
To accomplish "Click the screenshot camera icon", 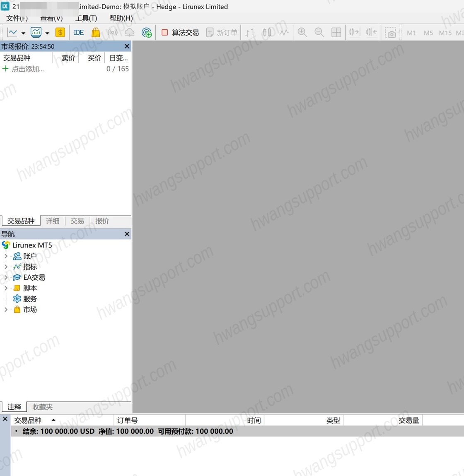I will (x=391, y=32).
